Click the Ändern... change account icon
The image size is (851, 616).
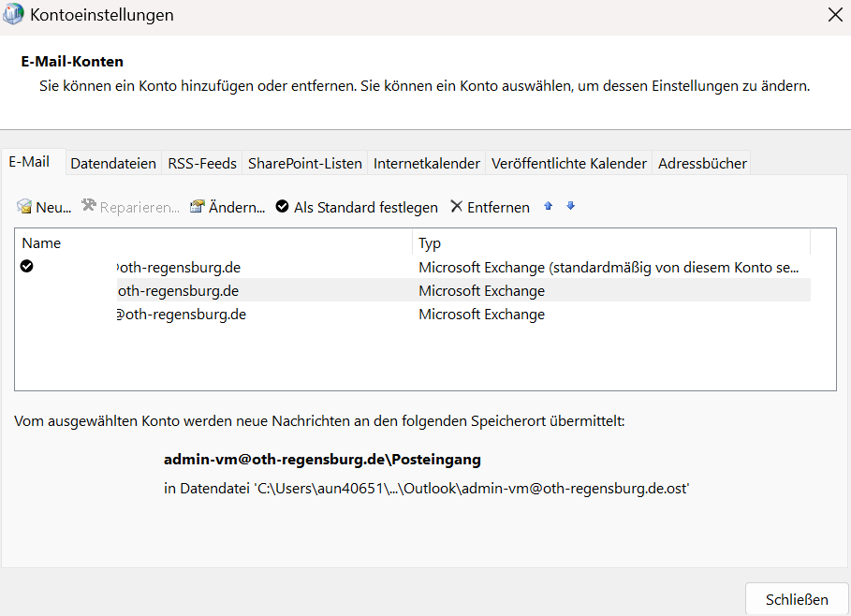coord(198,207)
